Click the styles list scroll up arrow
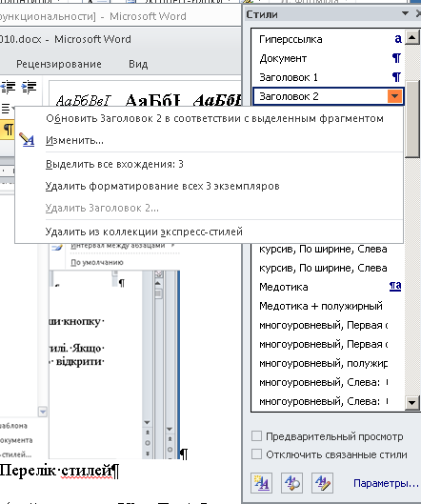The height and width of the screenshot is (504, 421). pos(412,37)
